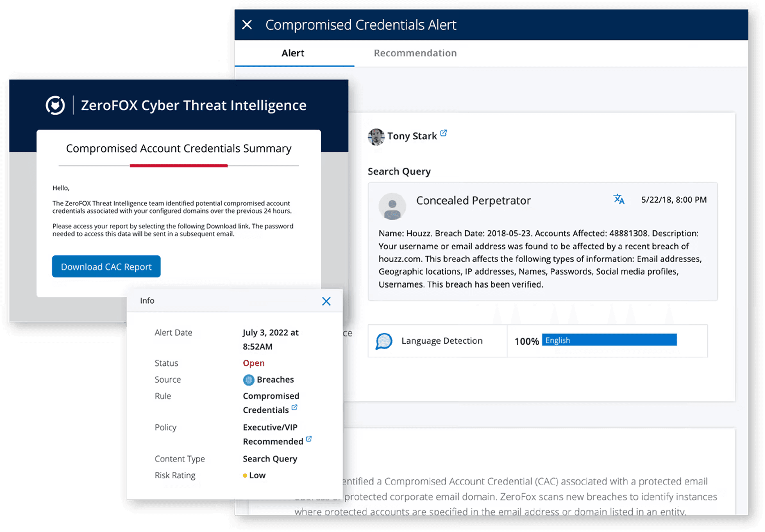Click the translate icon beside Concealed Perpetrator
The image size is (765, 532).
pos(618,200)
